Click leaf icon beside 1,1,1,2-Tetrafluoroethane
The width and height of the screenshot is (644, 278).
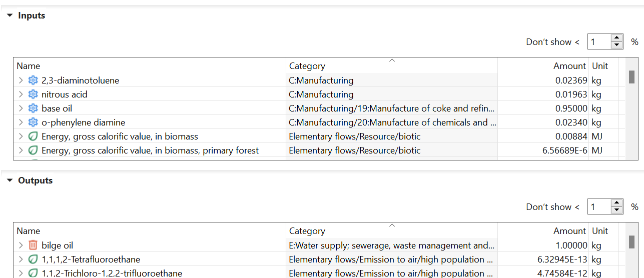coord(33,259)
